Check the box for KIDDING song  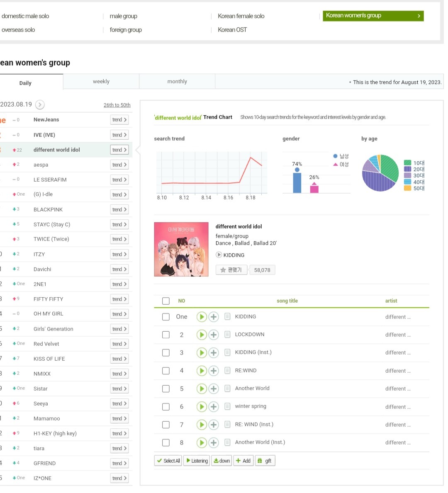(166, 317)
